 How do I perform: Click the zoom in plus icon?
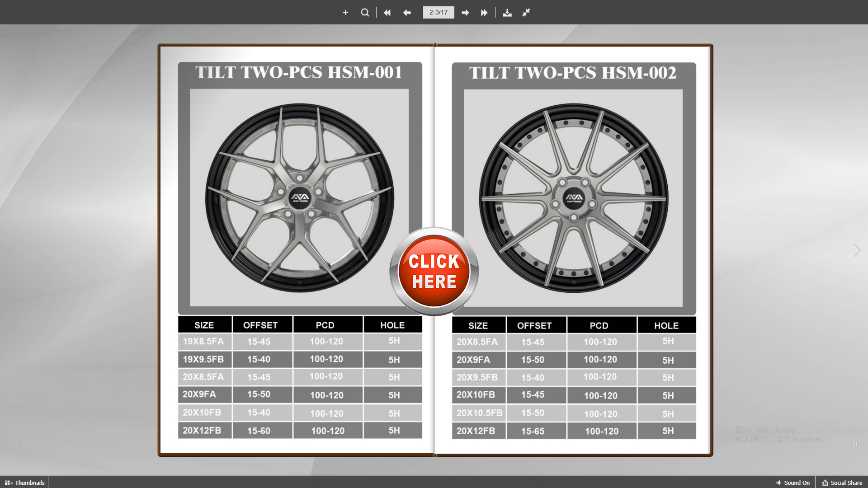tap(345, 13)
